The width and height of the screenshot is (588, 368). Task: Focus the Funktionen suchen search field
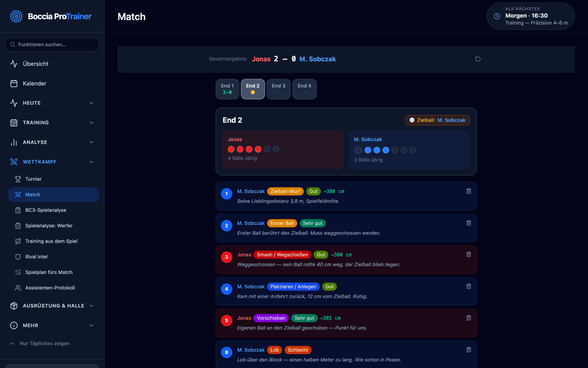(x=52, y=45)
